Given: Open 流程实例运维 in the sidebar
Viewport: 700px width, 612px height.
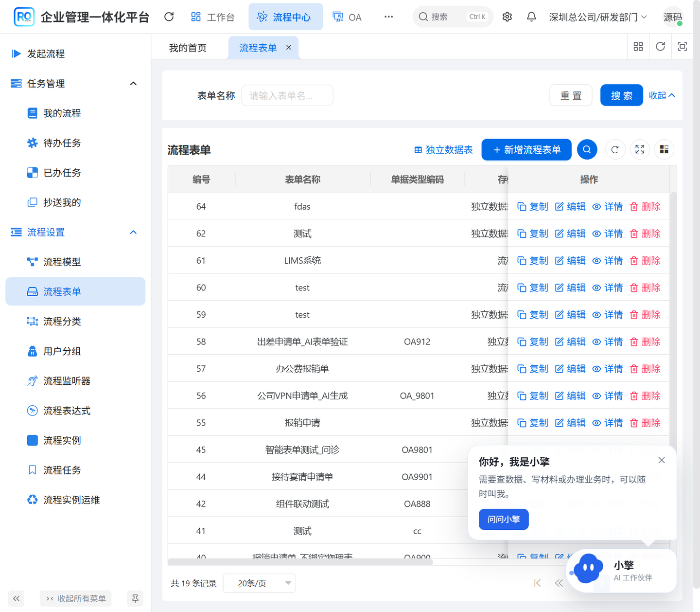Looking at the screenshot, I should 75,500.
